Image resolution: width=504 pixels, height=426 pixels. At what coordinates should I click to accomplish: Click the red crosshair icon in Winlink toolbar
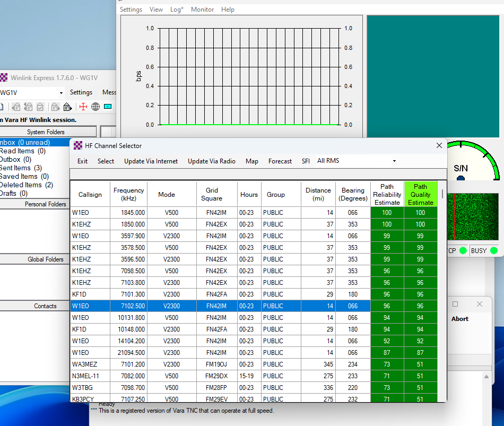[x=83, y=107]
